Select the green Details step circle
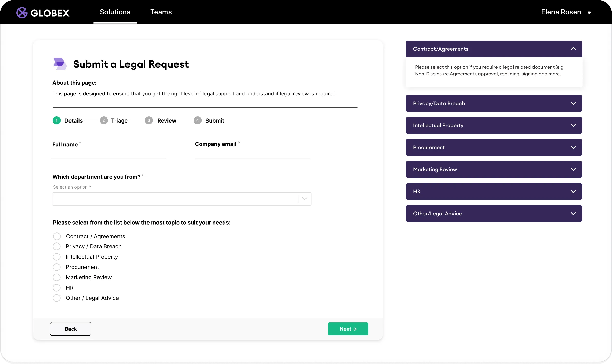This screenshot has width=612, height=364. point(56,120)
